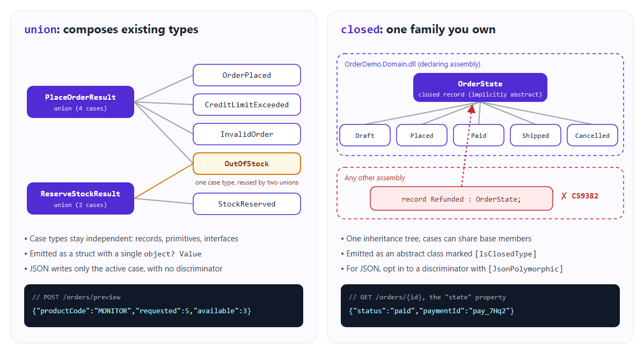The image size is (644, 354).
Task: Click the OrderState closed record box
Action: tap(480, 87)
